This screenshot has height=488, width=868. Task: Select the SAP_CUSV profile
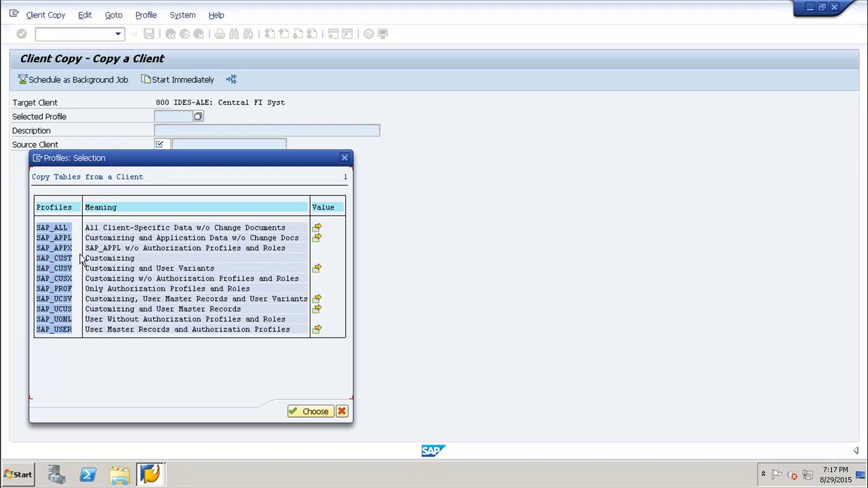click(x=54, y=268)
